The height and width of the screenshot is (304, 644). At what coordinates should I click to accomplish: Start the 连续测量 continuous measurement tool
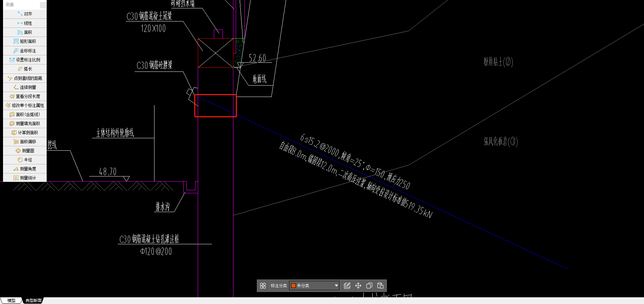point(25,87)
